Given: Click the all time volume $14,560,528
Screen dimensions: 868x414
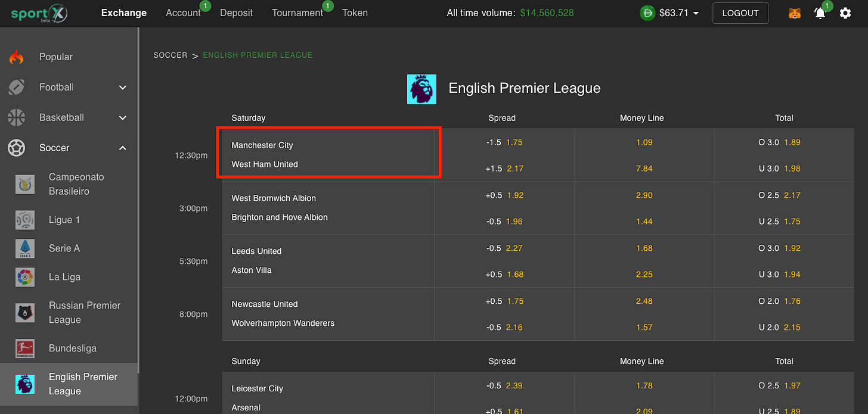Looking at the screenshot, I should (547, 13).
